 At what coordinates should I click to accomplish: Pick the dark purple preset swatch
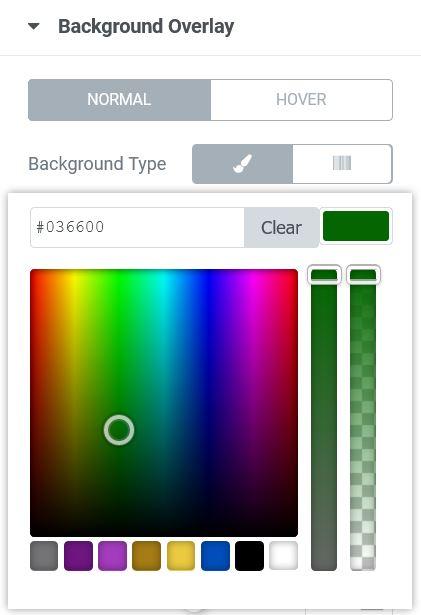pos(78,556)
